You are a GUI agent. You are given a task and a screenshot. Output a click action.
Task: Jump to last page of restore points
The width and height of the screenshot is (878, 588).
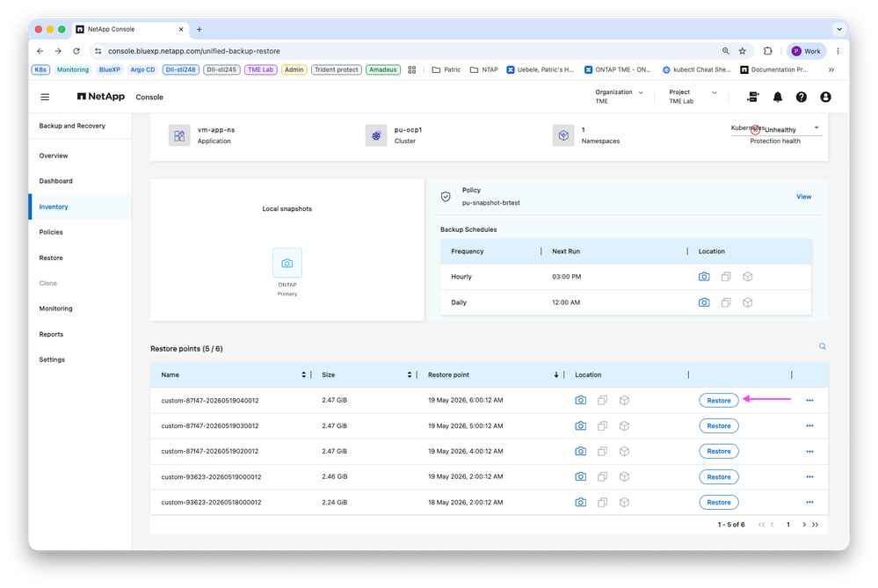coord(816,525)
